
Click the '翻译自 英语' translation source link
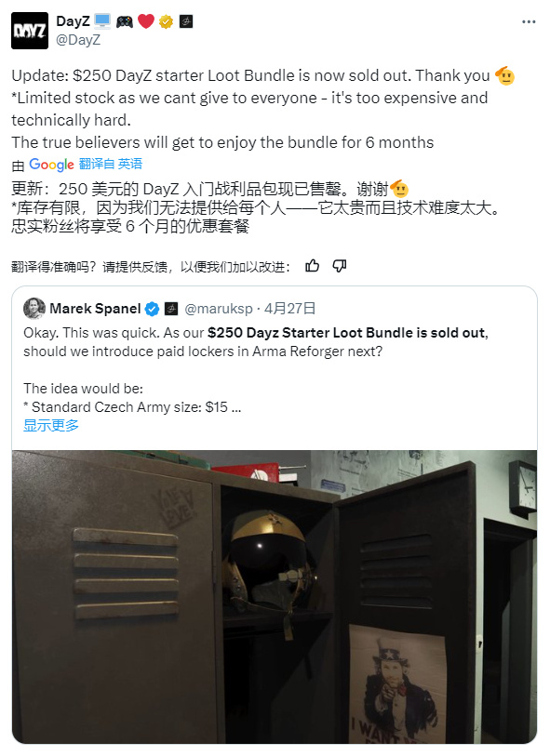pyautogui.click(x=111, y=164)
